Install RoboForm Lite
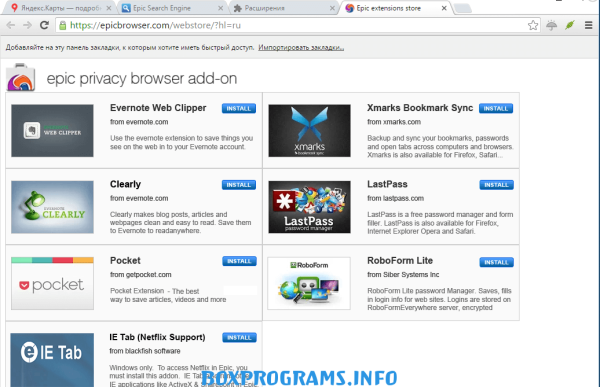This screenshot has width=600, height=387. coord(496,262)
